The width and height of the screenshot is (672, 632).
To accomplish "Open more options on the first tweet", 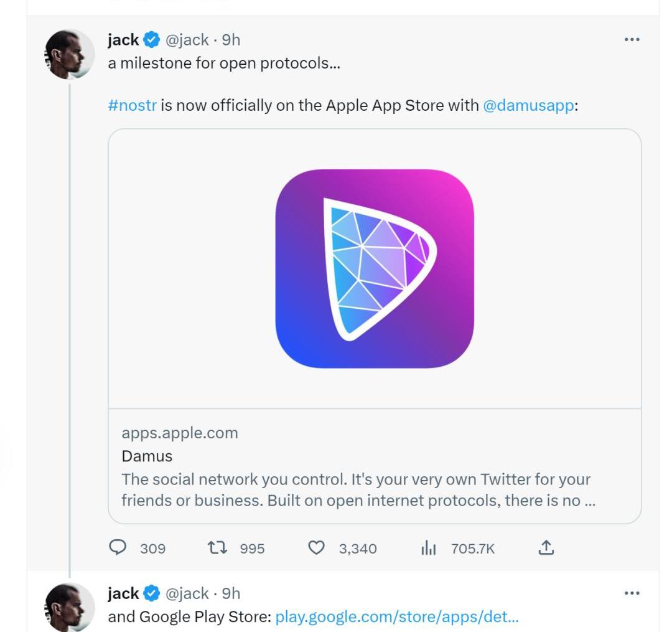I will (x=632, y=39).
